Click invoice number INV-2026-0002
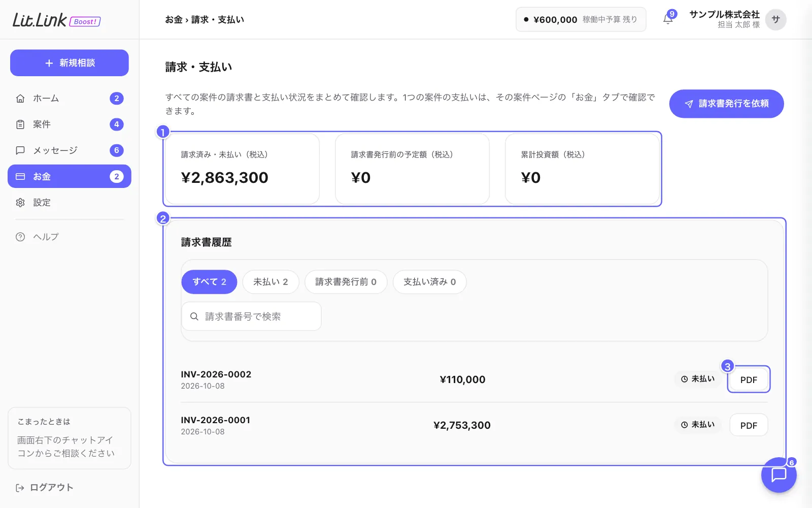 click(x=216, y=374)
